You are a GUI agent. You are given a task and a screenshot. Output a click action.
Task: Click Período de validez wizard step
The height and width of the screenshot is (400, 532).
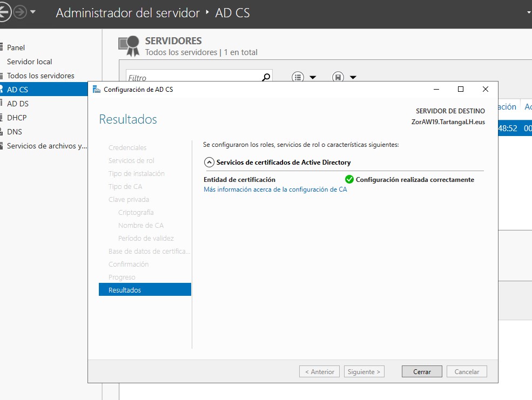point(146,238)
